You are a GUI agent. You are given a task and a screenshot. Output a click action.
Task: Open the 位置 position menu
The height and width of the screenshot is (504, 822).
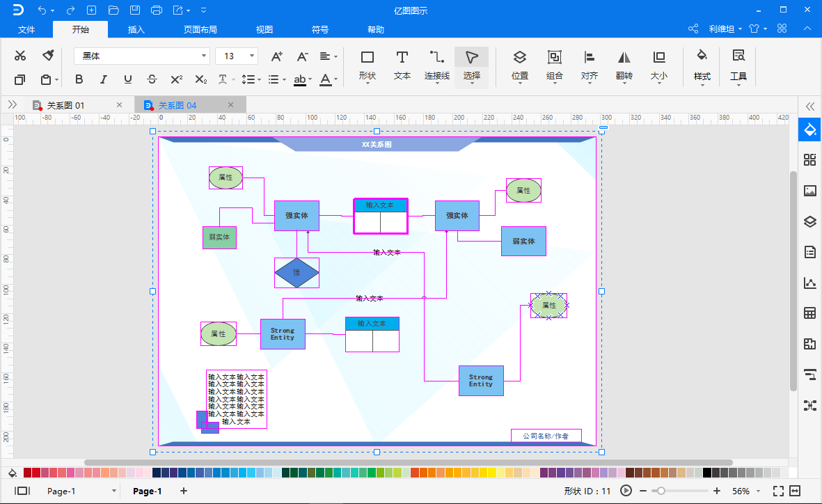(x=519, y=67)
